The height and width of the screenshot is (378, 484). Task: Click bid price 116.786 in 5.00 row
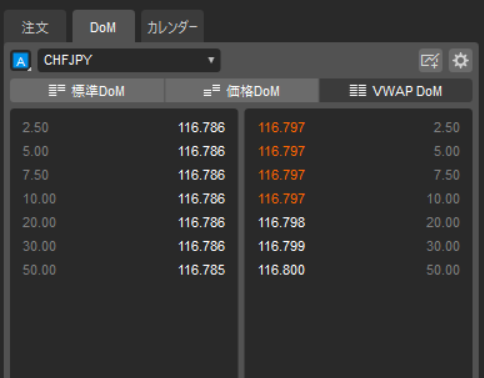point(202,151)
